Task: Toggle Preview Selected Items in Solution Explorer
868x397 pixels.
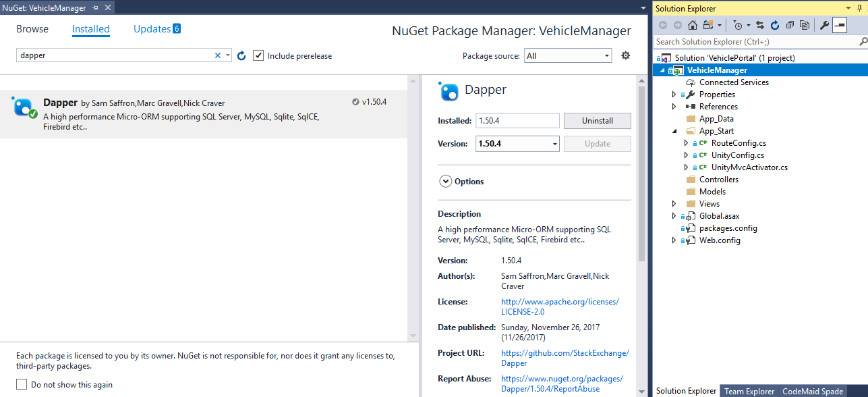Action: pyautogui.click(x=841, y=24)
